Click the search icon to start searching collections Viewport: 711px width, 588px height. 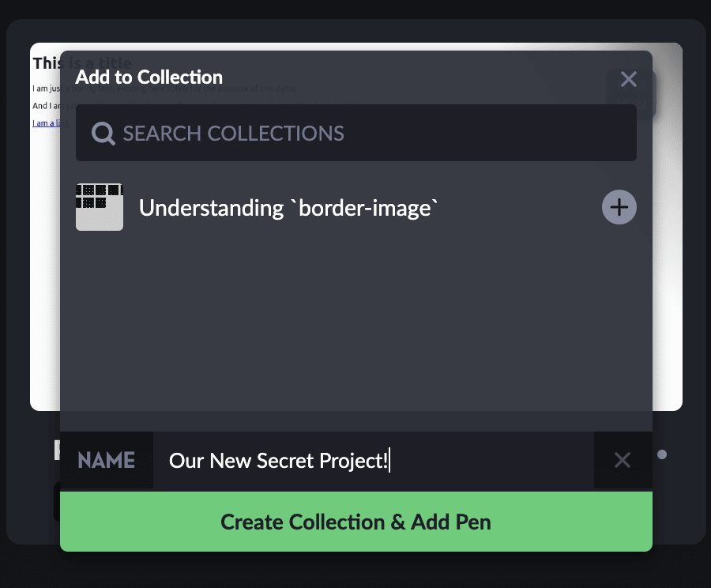[103, 133]
